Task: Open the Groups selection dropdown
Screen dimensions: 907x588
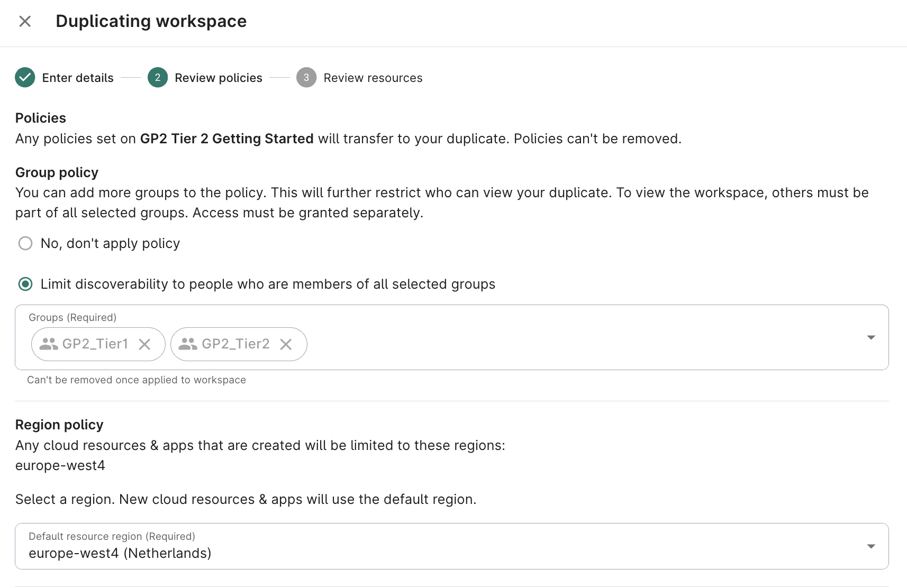Action: 871,337
